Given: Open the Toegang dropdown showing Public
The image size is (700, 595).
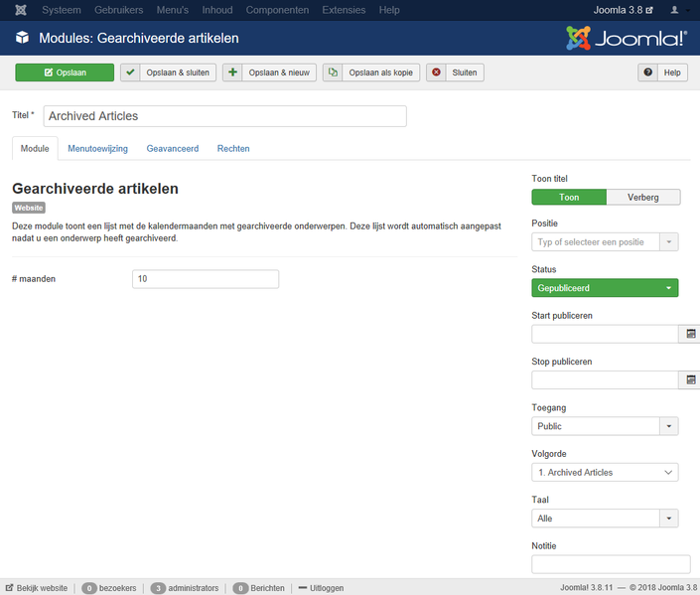Looking at the screenshot, I should coord(605,426).
